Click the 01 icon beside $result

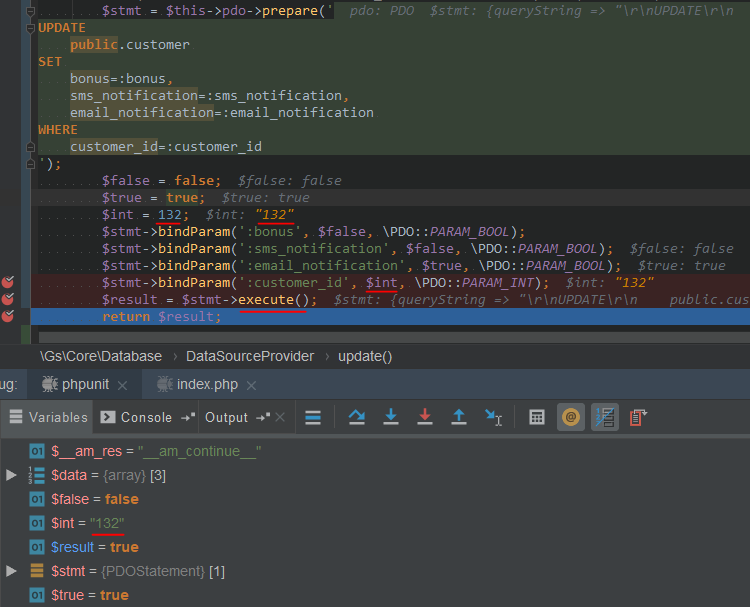37,547
